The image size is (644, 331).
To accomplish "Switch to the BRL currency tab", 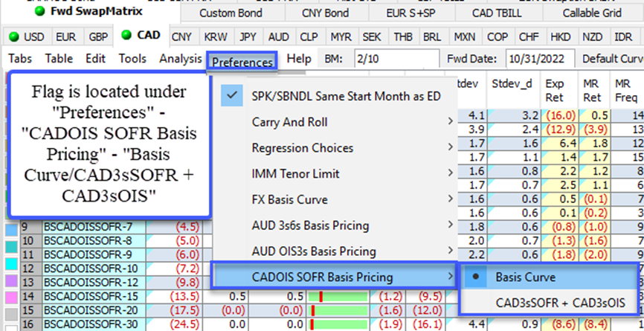I will (432, 37).
